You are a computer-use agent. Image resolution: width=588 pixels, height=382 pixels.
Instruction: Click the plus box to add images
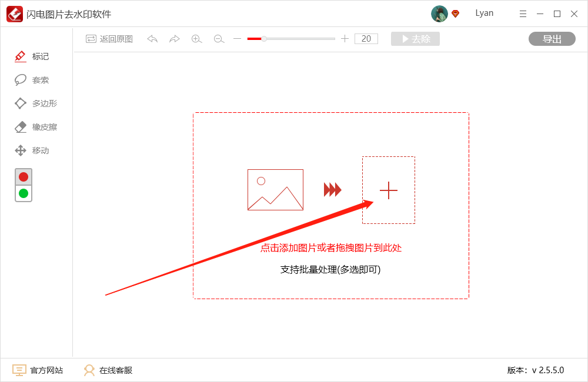[x=389, y=190]
